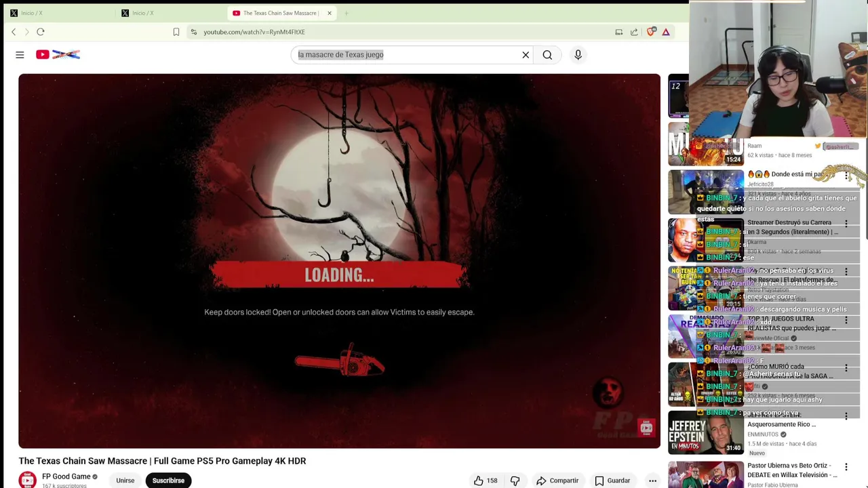Clear the YouTube search box text
Viewport: 868px width, 488px height.
pos(526,55)
